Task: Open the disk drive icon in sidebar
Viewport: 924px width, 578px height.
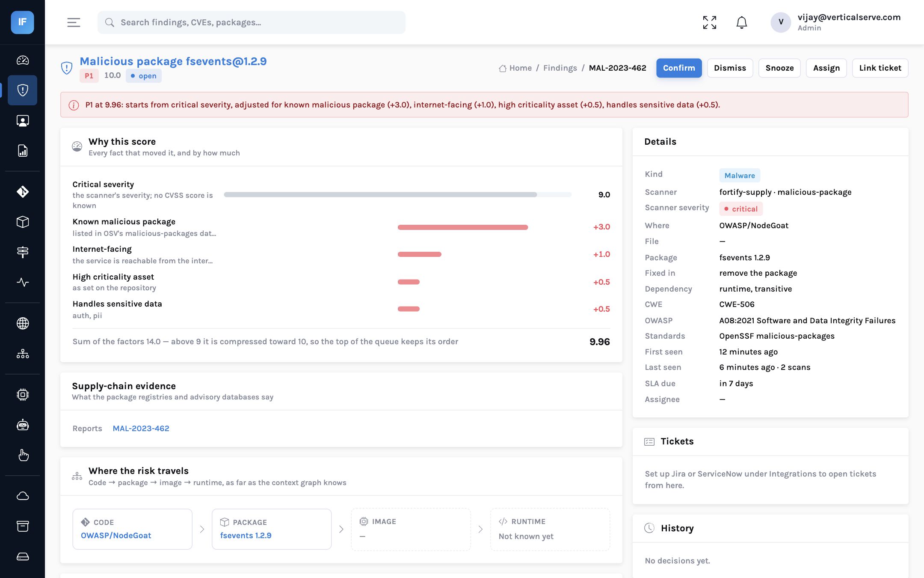Action: pos(23,557)
